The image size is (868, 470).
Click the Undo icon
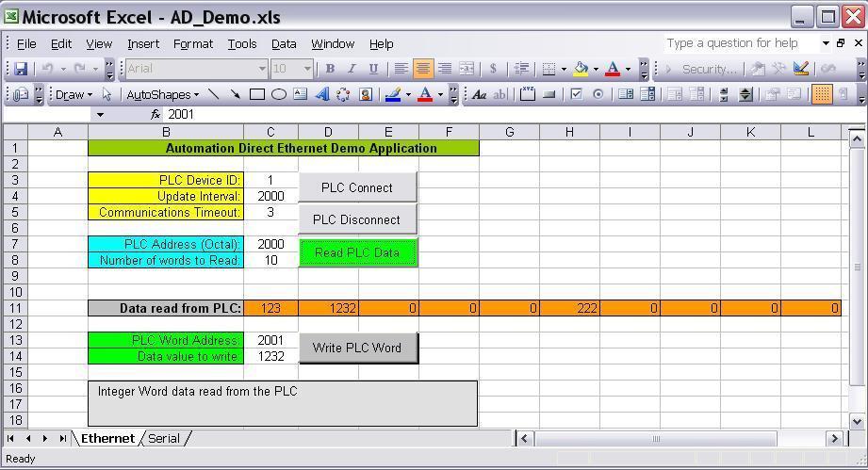(47, 69)
